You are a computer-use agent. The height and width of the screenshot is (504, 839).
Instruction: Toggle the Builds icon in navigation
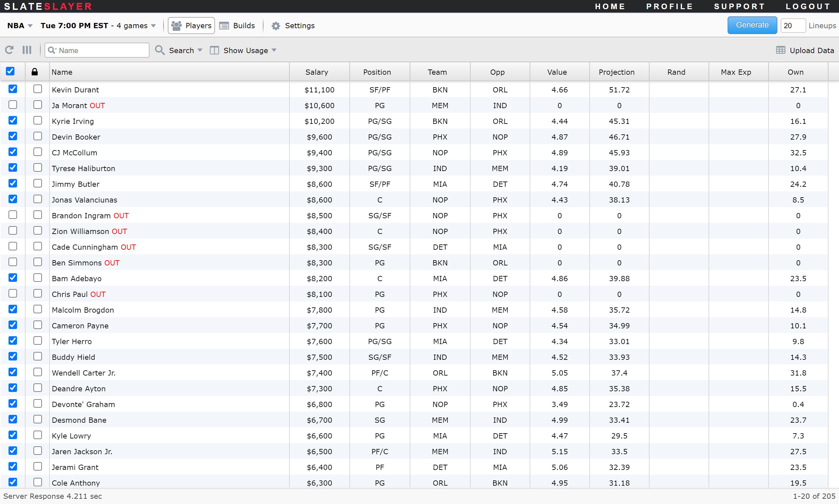239,25
